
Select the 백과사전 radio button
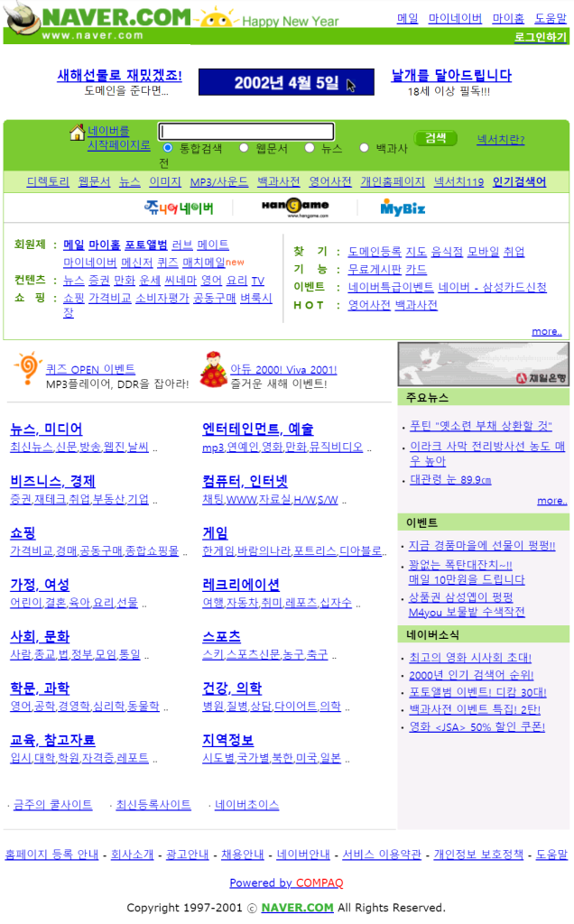point(365,147)
